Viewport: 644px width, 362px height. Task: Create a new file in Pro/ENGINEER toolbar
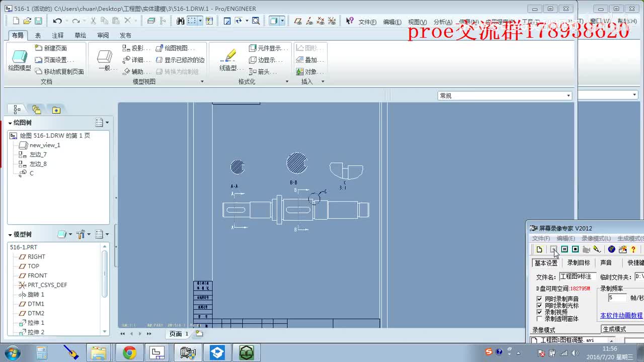pyautogui.click(x=16, y=21)
